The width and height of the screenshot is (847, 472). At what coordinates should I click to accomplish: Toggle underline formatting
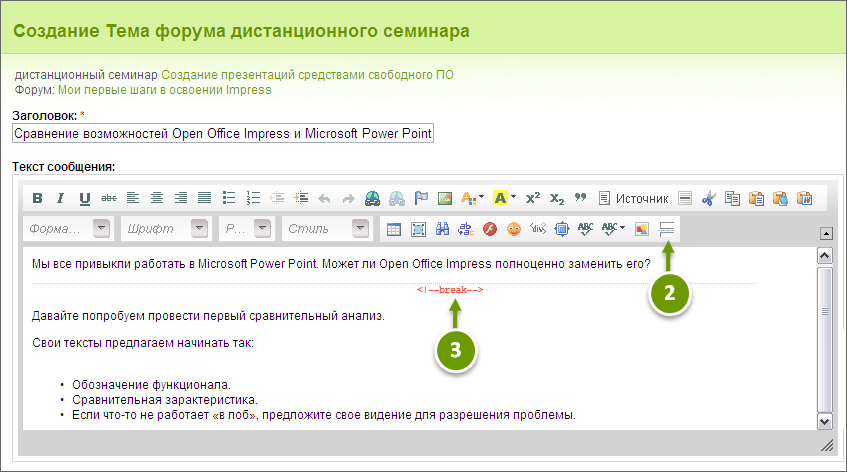coord(85,198)
